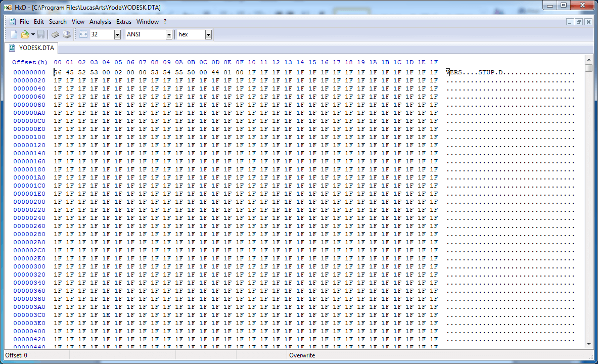Open the hex offset base dropdown
598x364 pixels.
(208, 34)
